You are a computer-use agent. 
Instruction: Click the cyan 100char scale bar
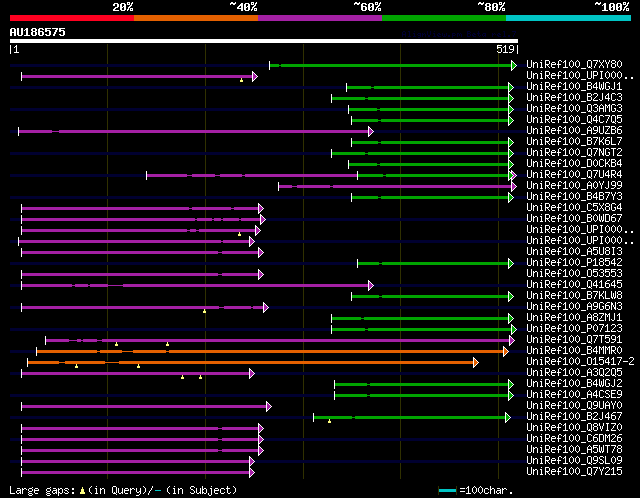pyautogui.click(x=447, y=490)
